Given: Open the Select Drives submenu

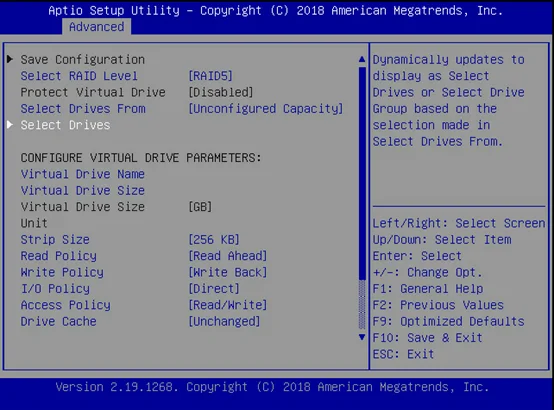Looking at the screenshot, I should (x=65, y=125).
